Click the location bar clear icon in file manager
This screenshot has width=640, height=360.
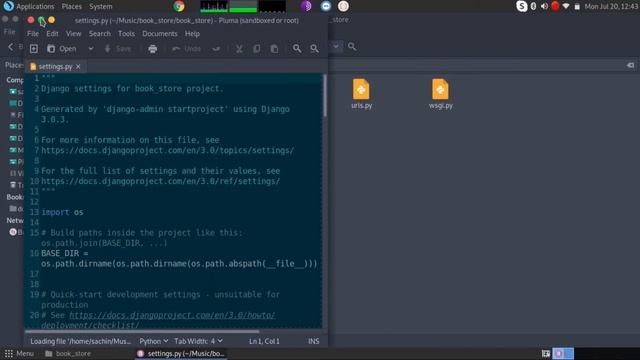click(x=630, y=65)
